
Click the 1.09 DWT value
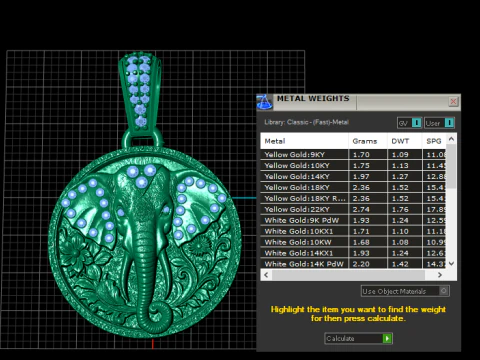[x=400, y=155]
